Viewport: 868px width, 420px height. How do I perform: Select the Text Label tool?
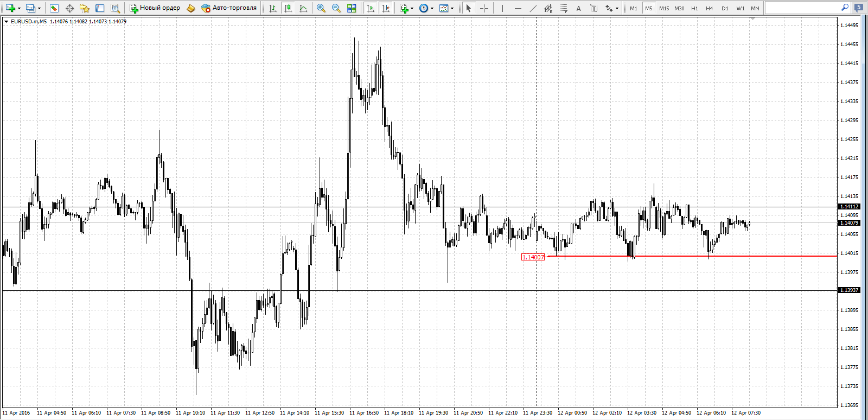pos(593,8)
